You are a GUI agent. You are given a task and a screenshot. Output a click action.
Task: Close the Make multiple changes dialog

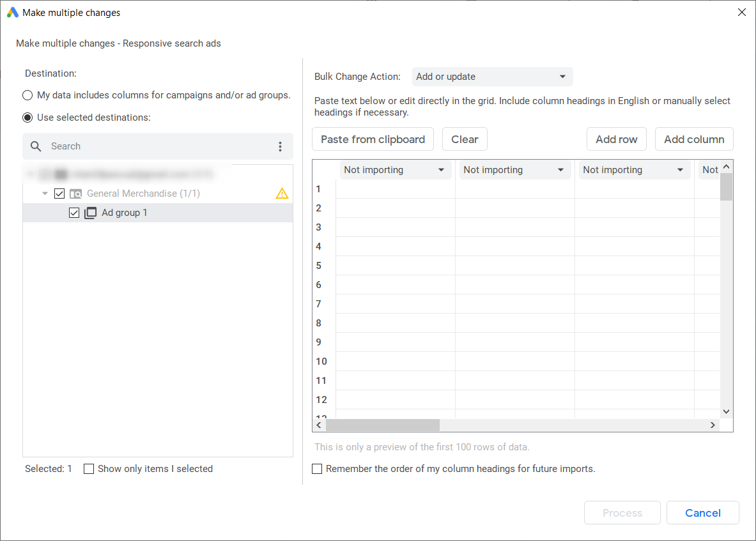[x=741, y=13]
